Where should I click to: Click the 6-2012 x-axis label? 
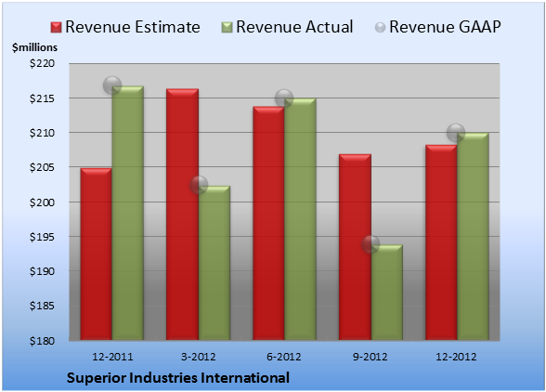[x=284, y=357]
